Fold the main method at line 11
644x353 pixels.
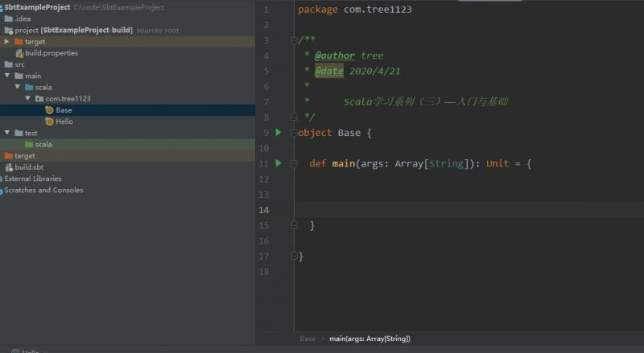[x=294, y=164]
